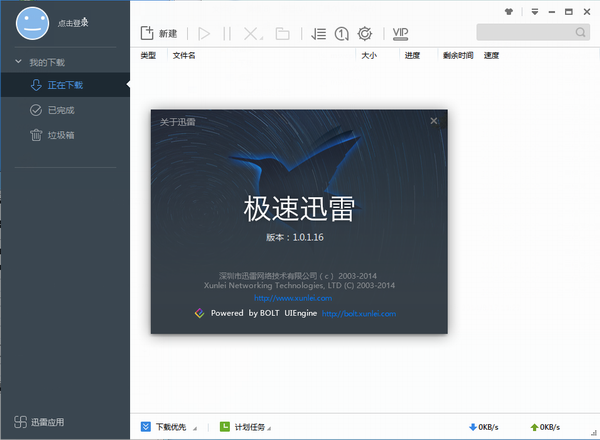Image resolution: width=600 pixels, height=440 pixels.
Task: Click the circled number one icon
Action: click(x=342, y=34)
